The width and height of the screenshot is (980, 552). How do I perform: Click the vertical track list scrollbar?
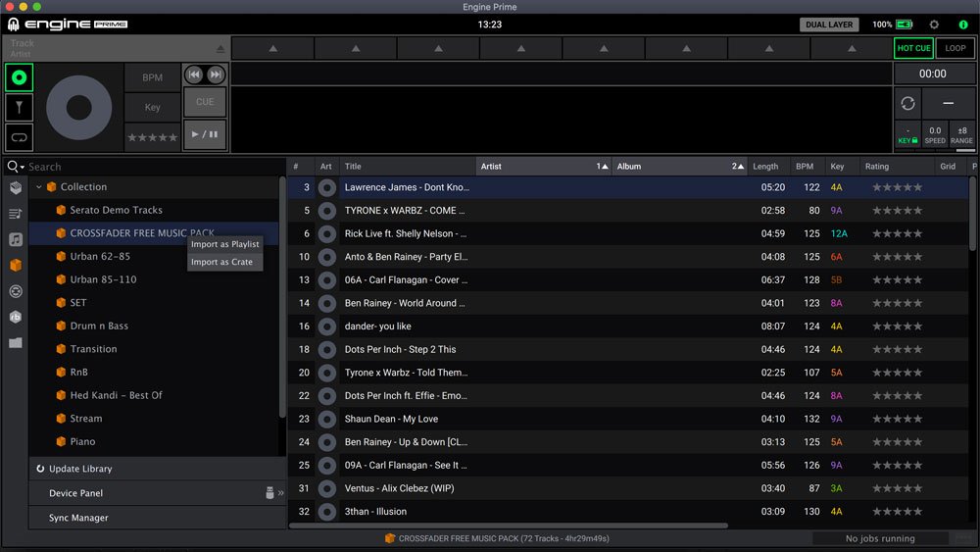click(x=972, y=214)
